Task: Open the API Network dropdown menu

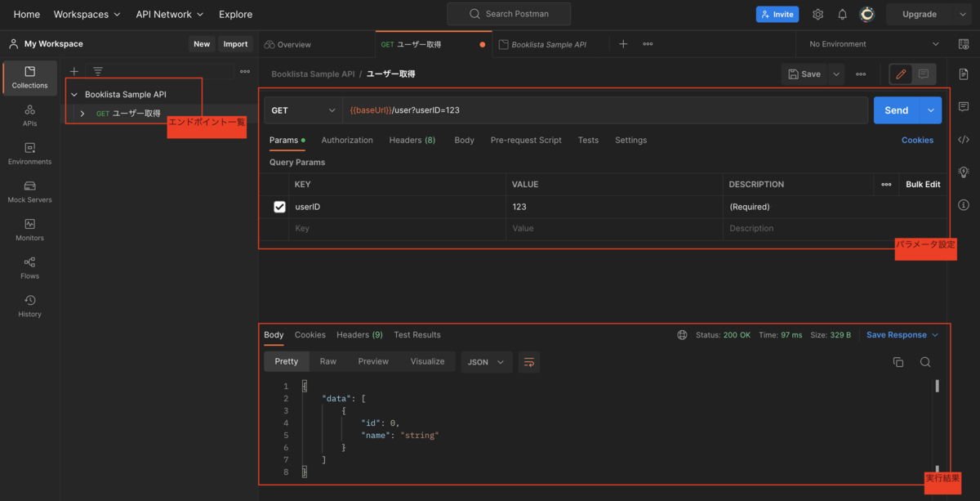Action: (170, 14)
